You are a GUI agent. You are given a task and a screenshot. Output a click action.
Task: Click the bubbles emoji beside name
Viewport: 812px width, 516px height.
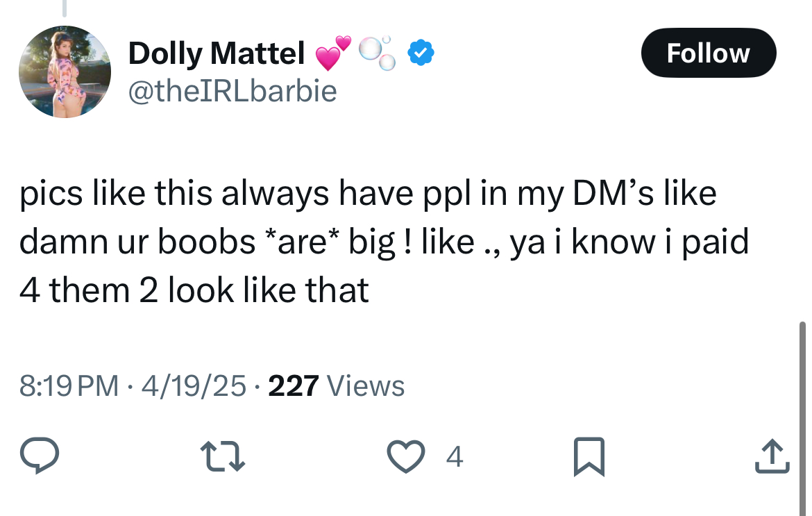378,53
